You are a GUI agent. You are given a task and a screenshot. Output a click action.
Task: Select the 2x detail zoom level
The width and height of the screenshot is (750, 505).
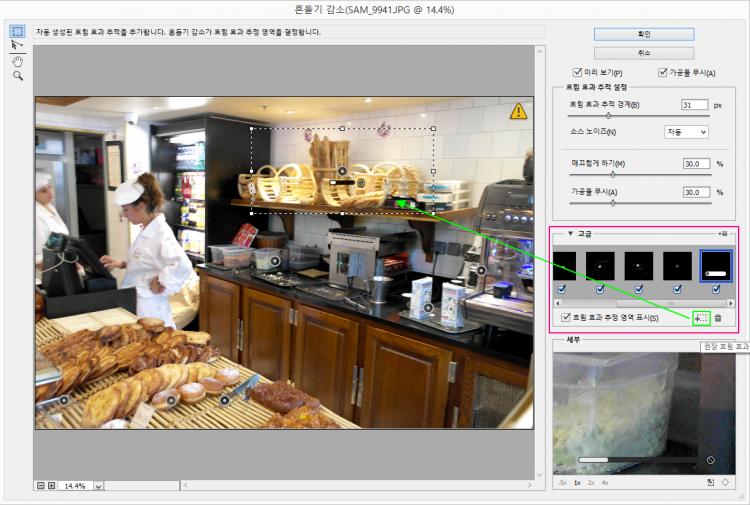coord(591,482)
